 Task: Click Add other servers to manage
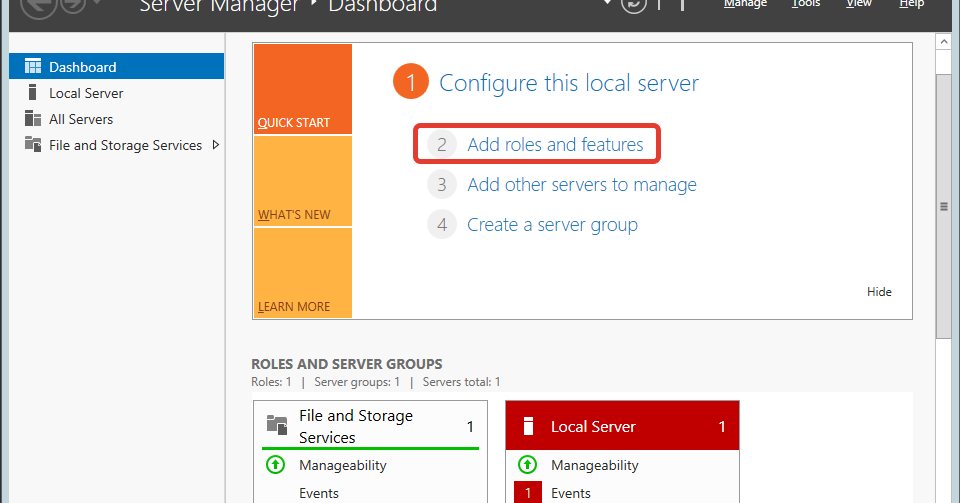point(582,185)
